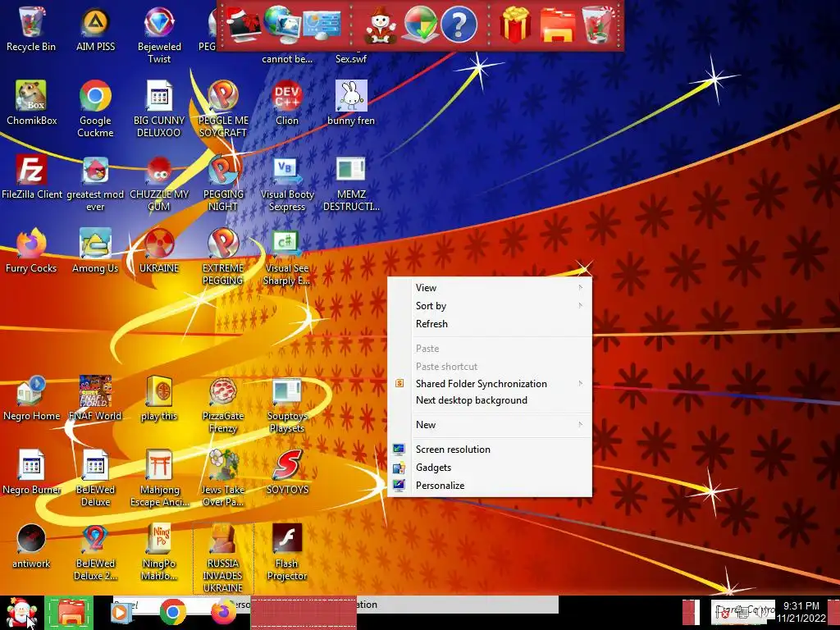Screen dimensions: 840x630
Task: Select the Visual C# desktop shortcut icon
Action: pyautogui.click(x=287, y=257)
